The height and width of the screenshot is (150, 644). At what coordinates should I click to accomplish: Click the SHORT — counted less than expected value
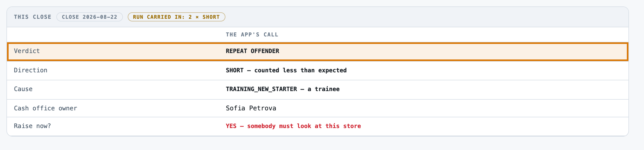click(286, 70)
